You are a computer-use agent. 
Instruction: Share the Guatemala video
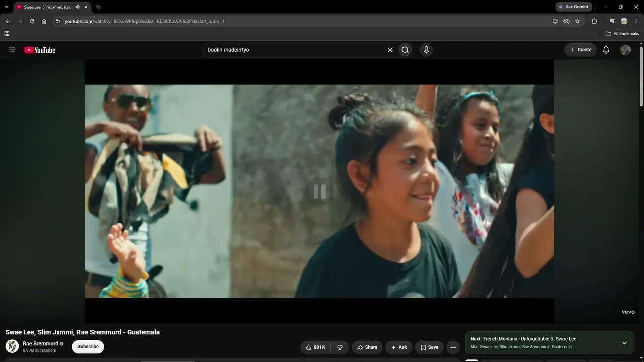pos(367,347)
